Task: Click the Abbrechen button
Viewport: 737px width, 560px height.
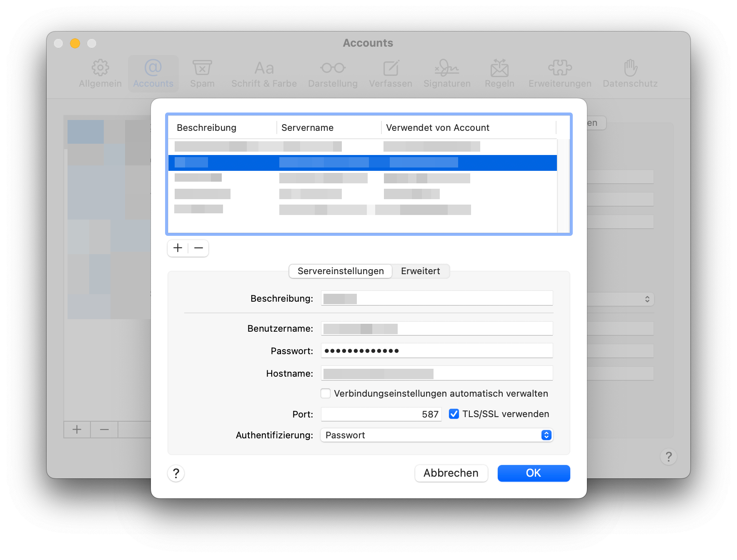Action: click(x=451, y=473)
